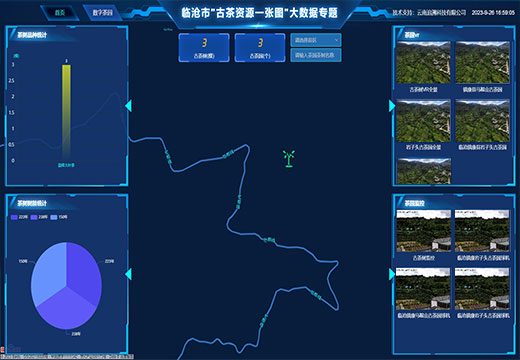This screenshot has height=360, width=520.
Task: Click the green tea tree marker on map
Action: coord(289,159)
